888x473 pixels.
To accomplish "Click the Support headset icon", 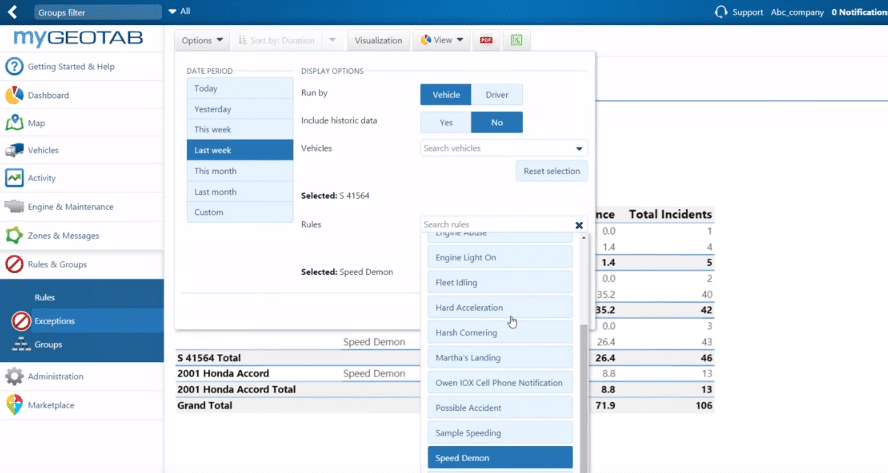I will point(720,12).
